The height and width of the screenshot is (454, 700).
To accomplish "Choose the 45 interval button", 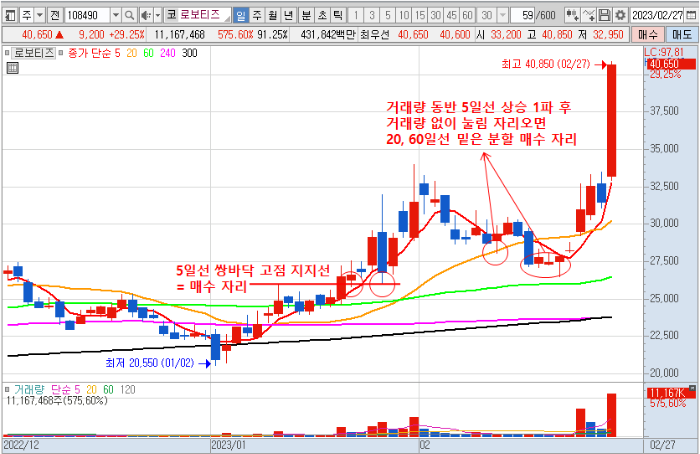I will coord(451,16).
